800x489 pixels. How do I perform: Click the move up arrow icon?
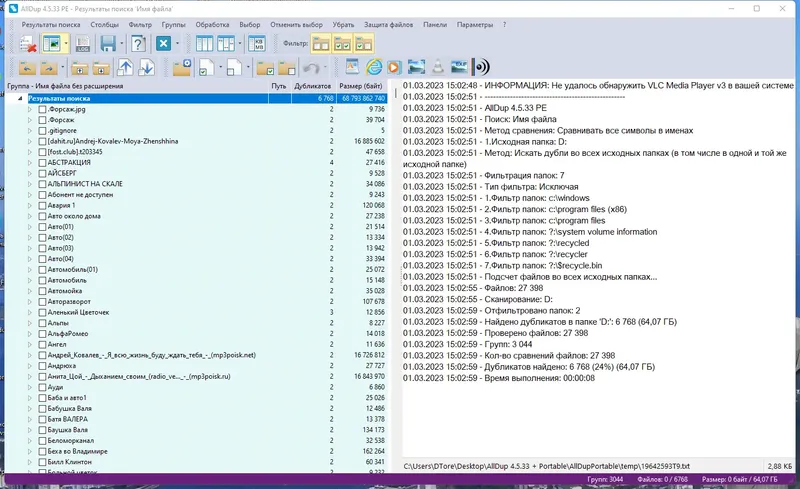[x=125, y=67]
